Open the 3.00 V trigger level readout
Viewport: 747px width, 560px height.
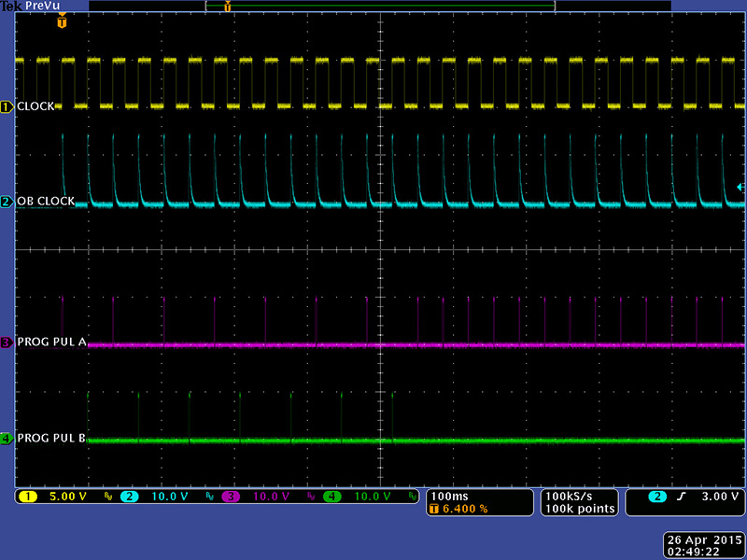[x=718, y=497]
